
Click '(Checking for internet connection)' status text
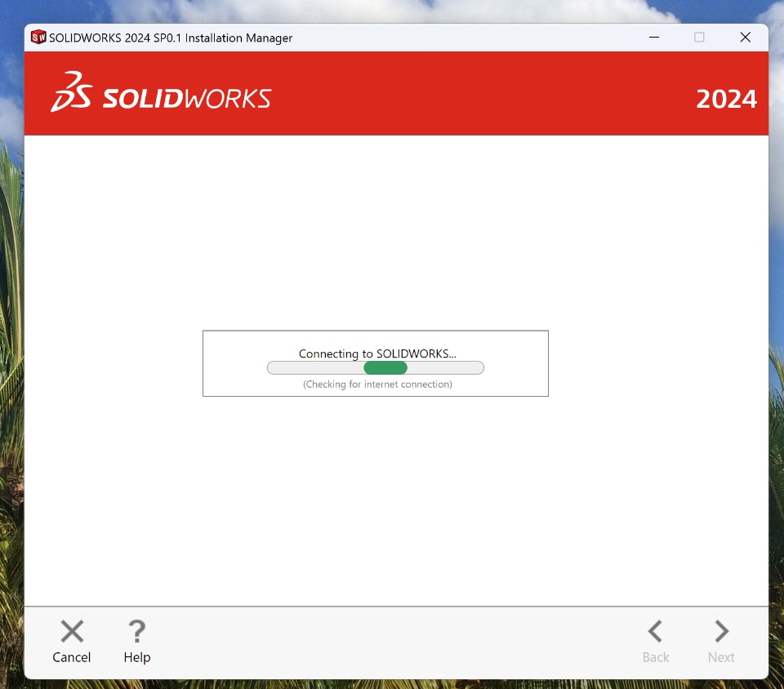point(377,385)
